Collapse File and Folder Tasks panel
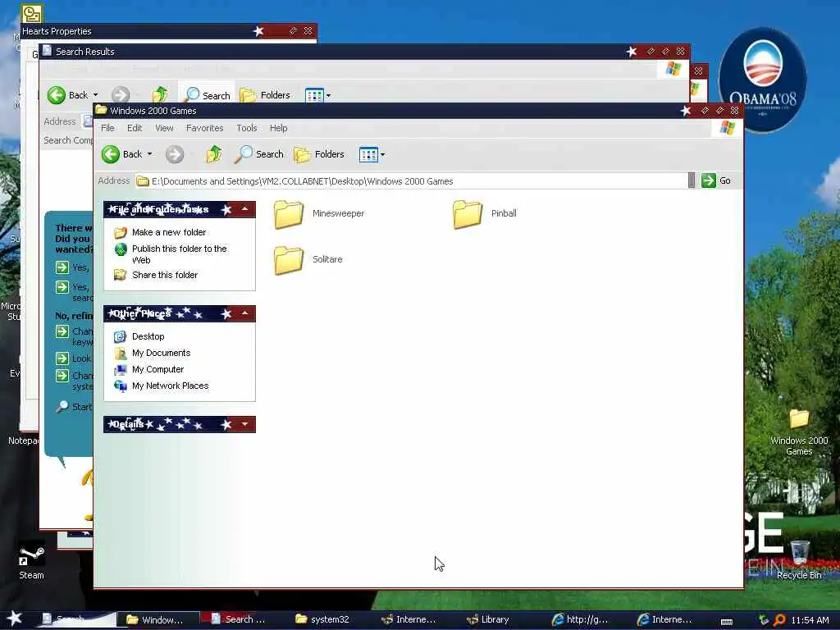The width and height of the screenshot is (840, 630). pyautogui.click(x=244, y=209)
